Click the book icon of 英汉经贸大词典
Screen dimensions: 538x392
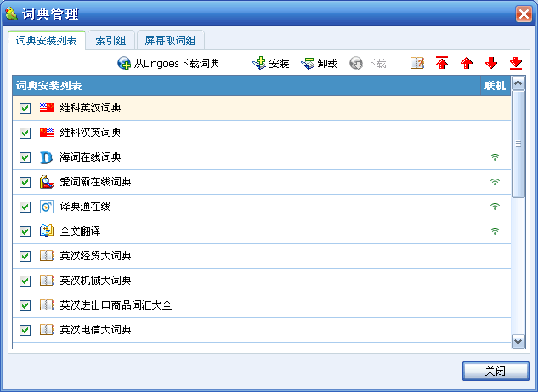pyautogui.click(x=46, y=256)
